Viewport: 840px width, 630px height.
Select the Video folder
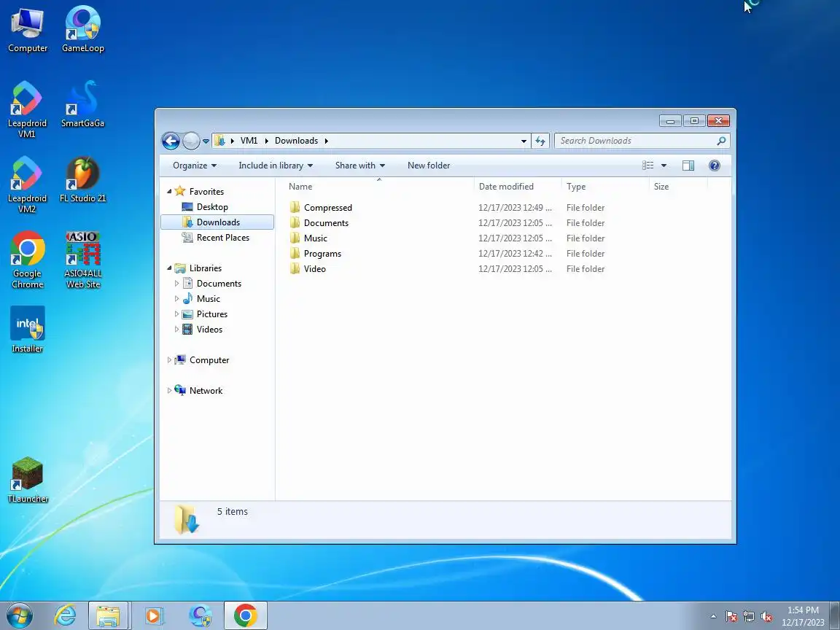click(314, 269)
